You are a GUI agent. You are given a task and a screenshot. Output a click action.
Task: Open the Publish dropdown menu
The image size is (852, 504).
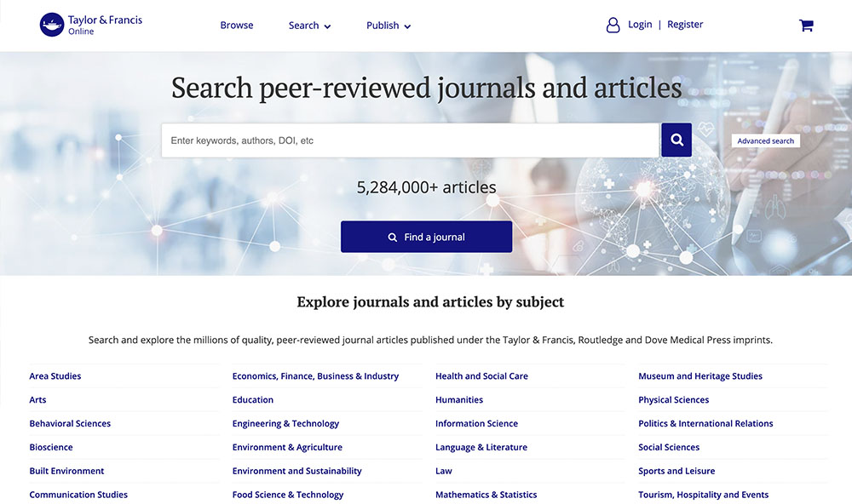tap(389, 26)
